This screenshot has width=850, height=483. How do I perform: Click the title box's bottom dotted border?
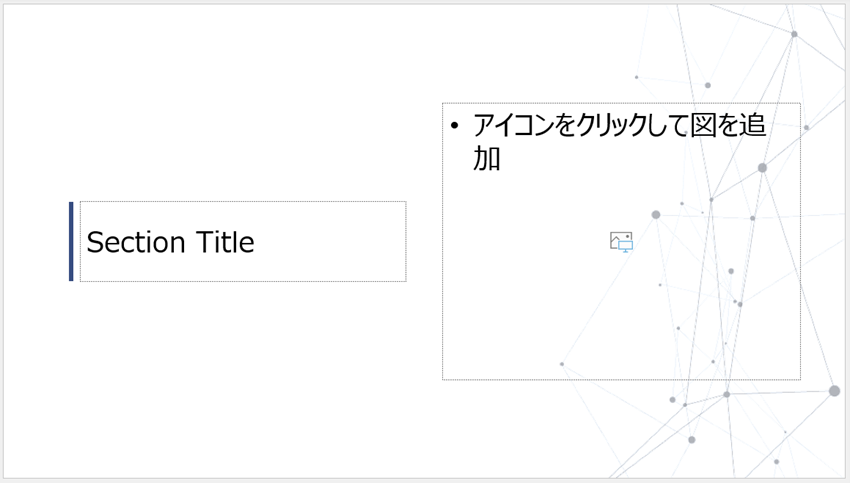pos(243,281)
